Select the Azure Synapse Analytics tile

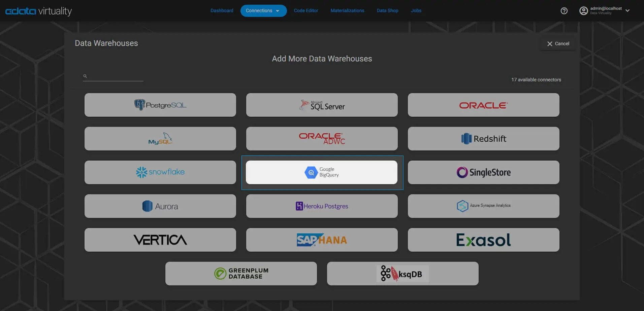pyautogui.click(x=484, y=206)
